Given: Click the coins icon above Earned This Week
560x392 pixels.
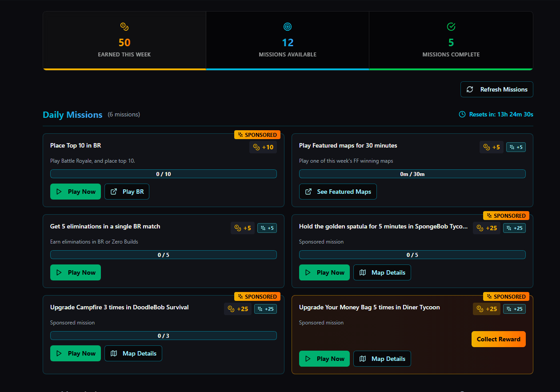Looking at the screenshot, I should [124, 27].
